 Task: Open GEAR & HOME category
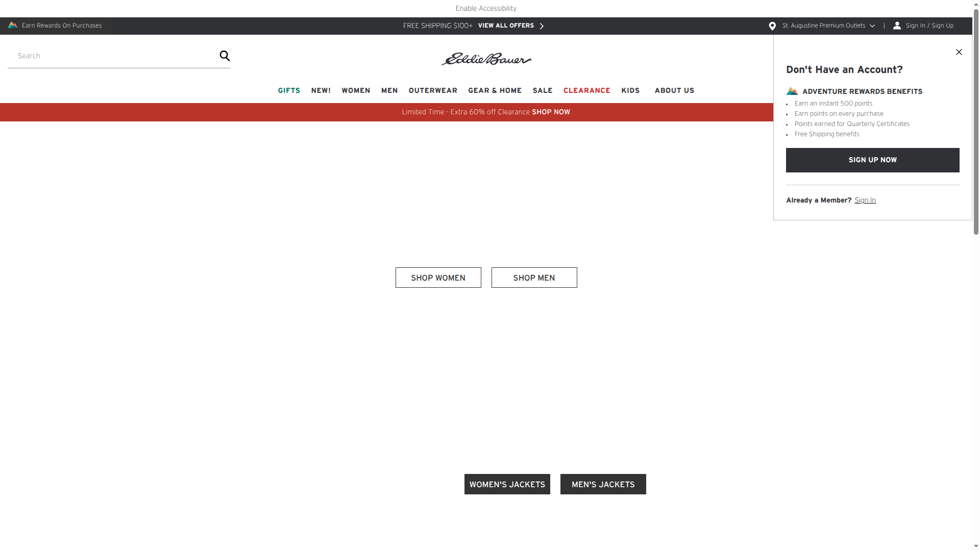[x=495, y=90]
